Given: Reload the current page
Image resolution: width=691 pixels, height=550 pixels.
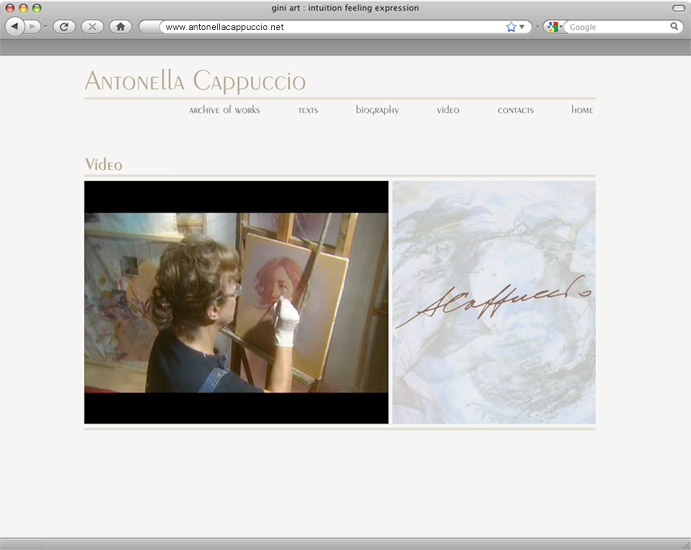Looking at the screenshot, I should [x=64, y=27].
